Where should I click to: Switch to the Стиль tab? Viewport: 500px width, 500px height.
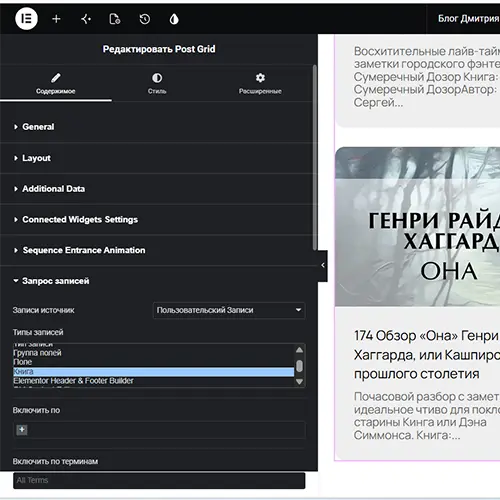click(x=157, y=84)
